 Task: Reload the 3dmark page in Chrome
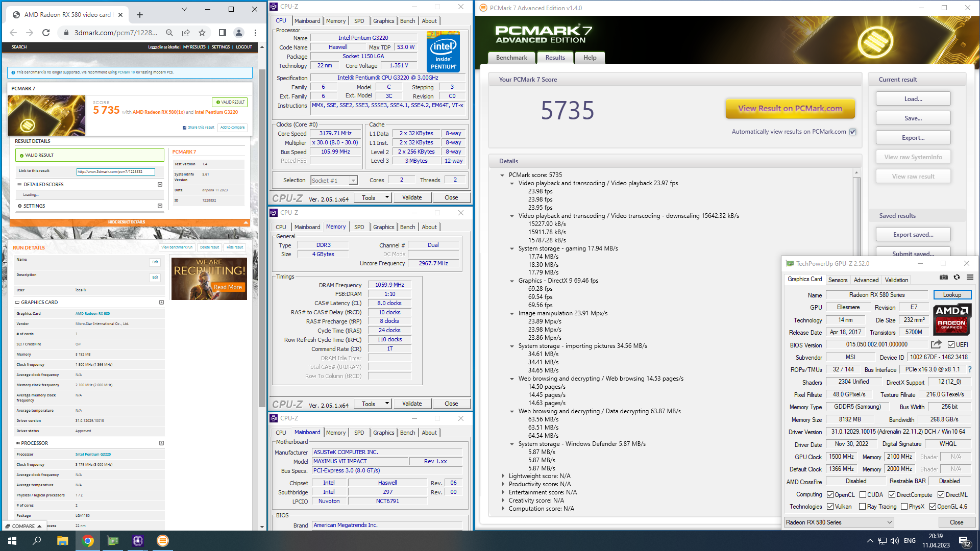tap(46, 33)
